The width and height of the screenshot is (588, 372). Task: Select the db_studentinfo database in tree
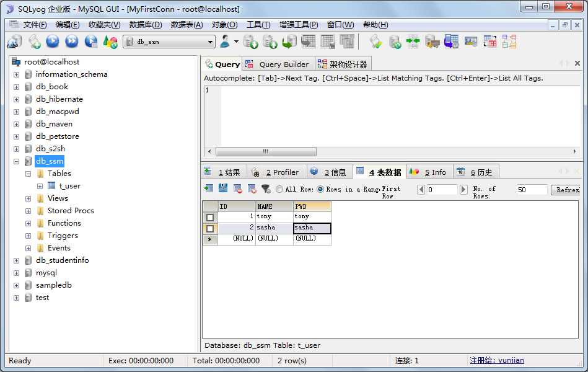(x=62, y=260)
